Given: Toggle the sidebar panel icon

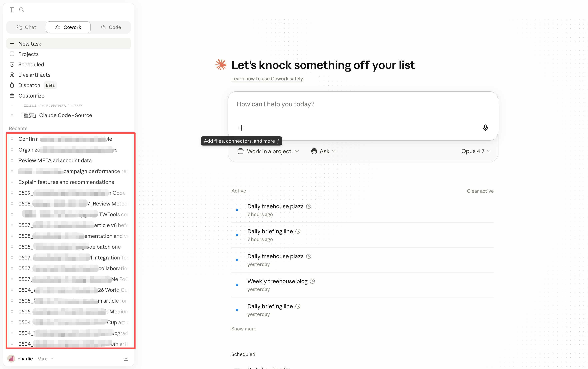Looking at the screenshot, I should (12, 10).
